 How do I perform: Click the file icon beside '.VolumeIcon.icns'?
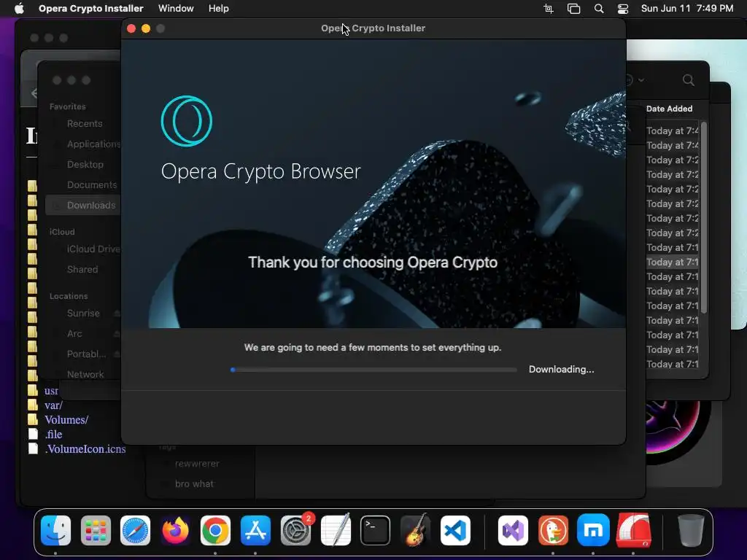(x=33, y=448)
